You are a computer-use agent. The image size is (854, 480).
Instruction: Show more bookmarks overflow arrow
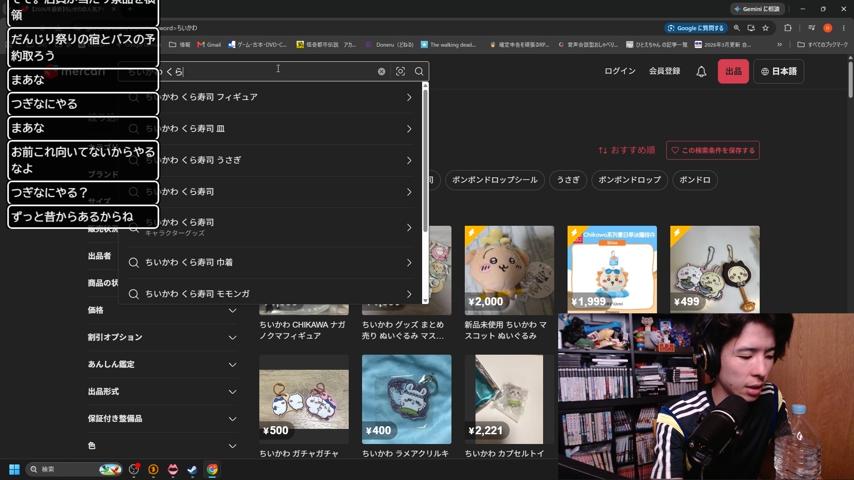pos(779,45)
